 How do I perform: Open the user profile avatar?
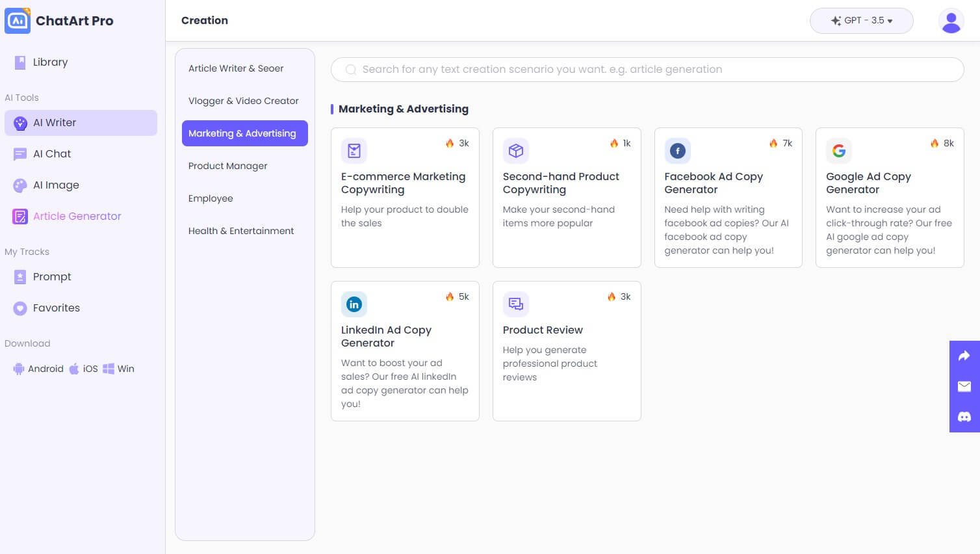(x=951, y=21)
